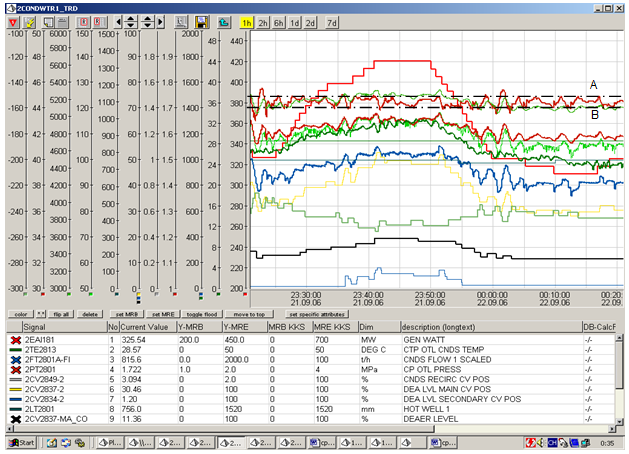Select the 1h time range button

[x=247, y=21]
